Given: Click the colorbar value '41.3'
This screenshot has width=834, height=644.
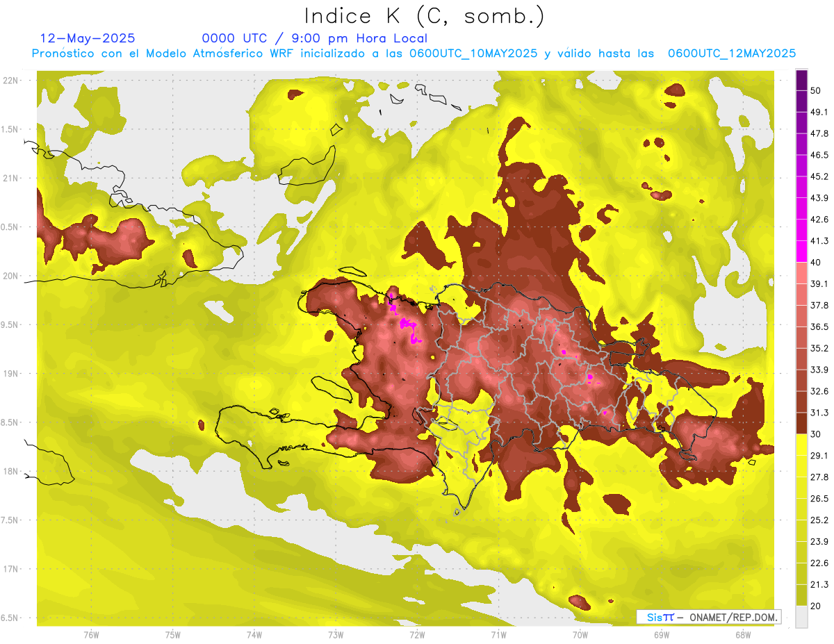Looking at the screenshot, I should click(820, 241).
